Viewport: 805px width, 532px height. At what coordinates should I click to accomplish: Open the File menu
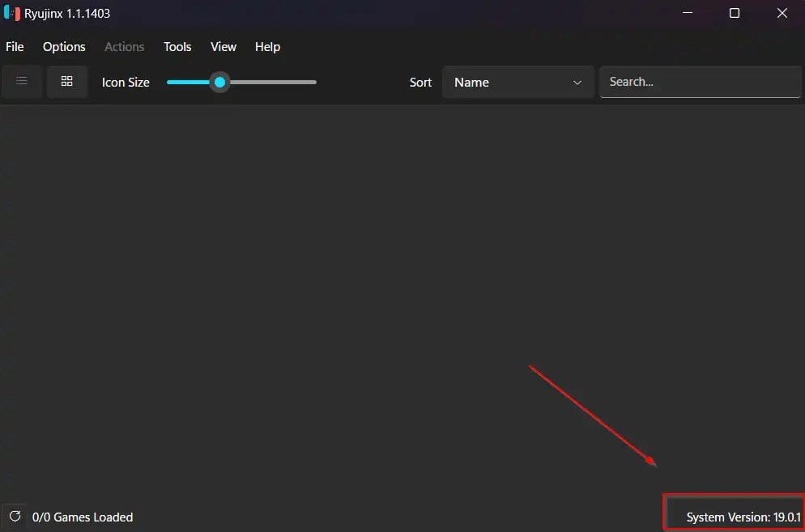pyautogui.click(x=15, y=46)
